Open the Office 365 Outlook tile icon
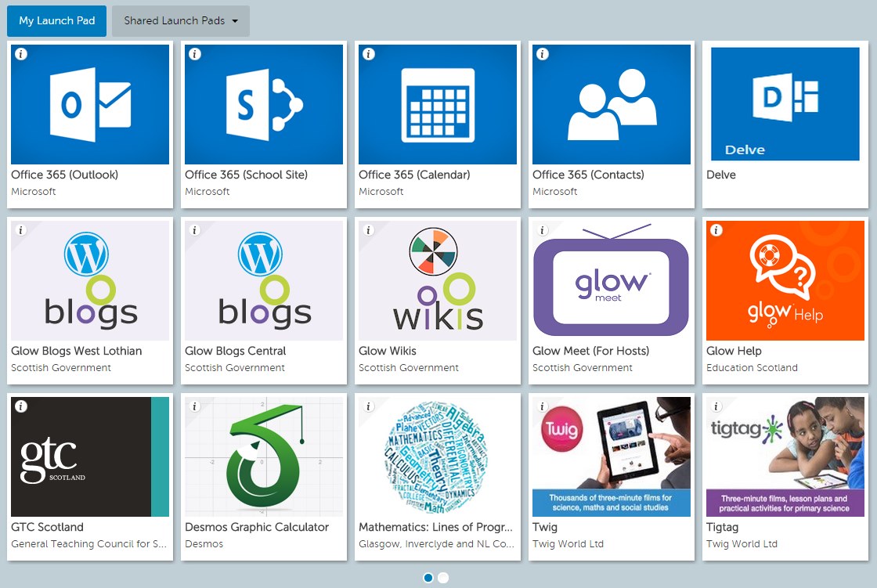The image size is (877, 588). coord(88,104)
